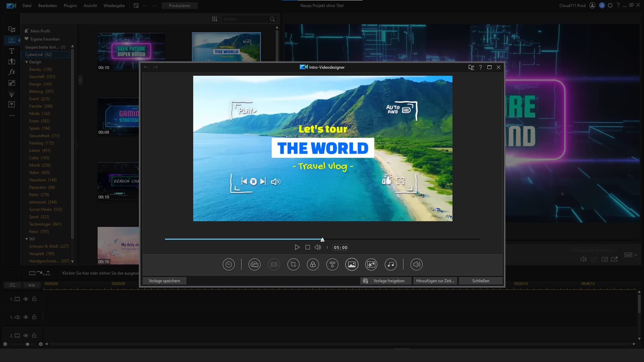Open the Plugins menu
Viewport: 644px width, 362px height.
pos(70,6)
